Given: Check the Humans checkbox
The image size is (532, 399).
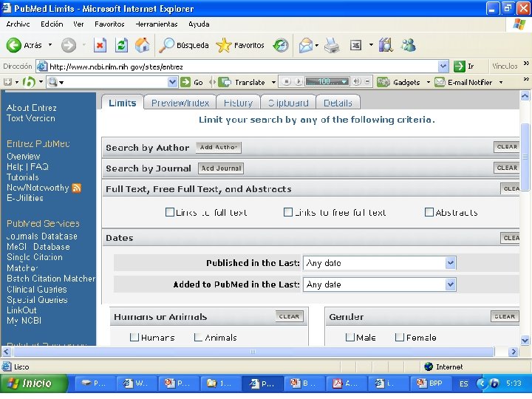Looking at the screenshot, I should pyautogui.click(x=134, y=337).
